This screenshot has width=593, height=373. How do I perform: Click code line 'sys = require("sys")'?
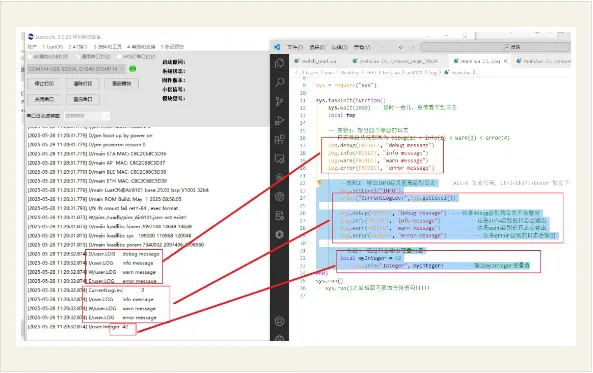pyautogui.click(x=346, y=85)
